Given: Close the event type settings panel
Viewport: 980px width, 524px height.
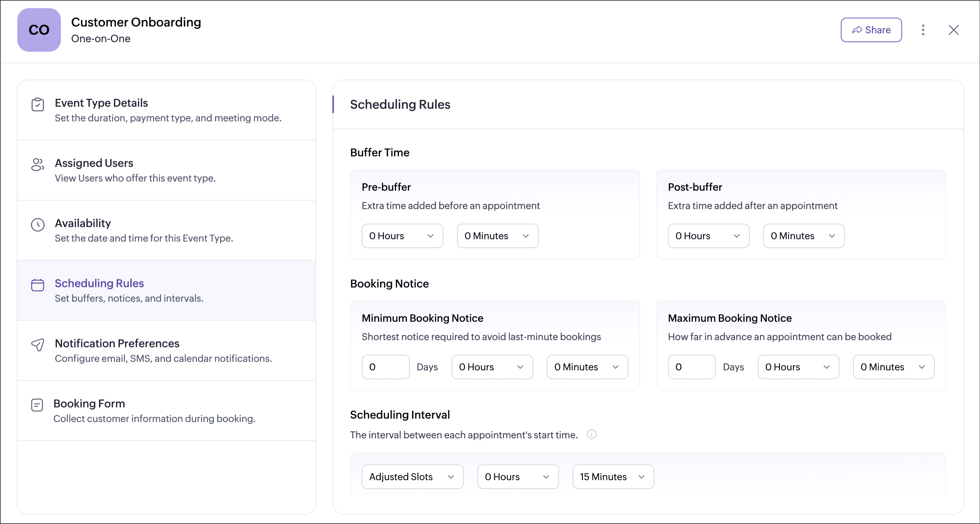Looking at the screenshot, I should point(953,30).
